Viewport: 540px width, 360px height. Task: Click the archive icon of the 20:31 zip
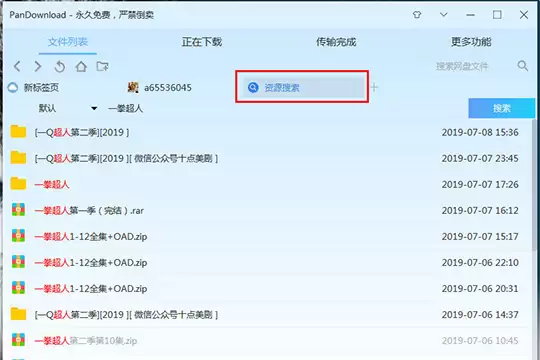tap(18, 288)
